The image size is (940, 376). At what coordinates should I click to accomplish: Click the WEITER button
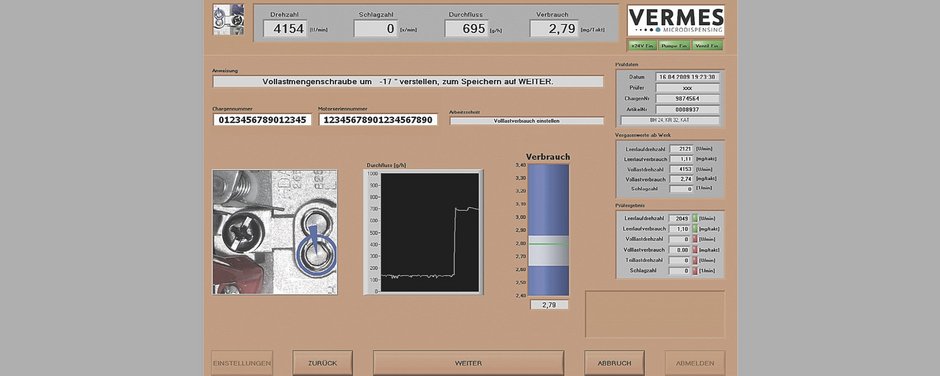tap(468, 363)
